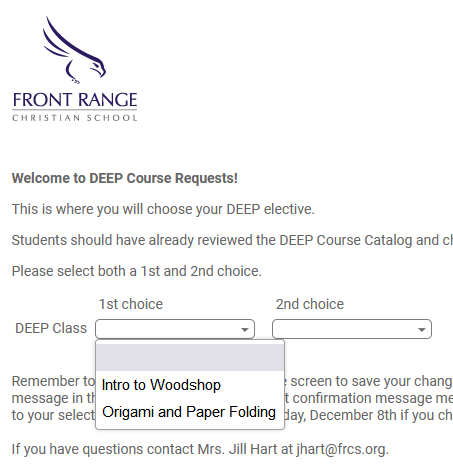Click the 'Please select both a 1st and 2nd choice' text
Viewport: 453px width, 472px height.
[137, 271]
